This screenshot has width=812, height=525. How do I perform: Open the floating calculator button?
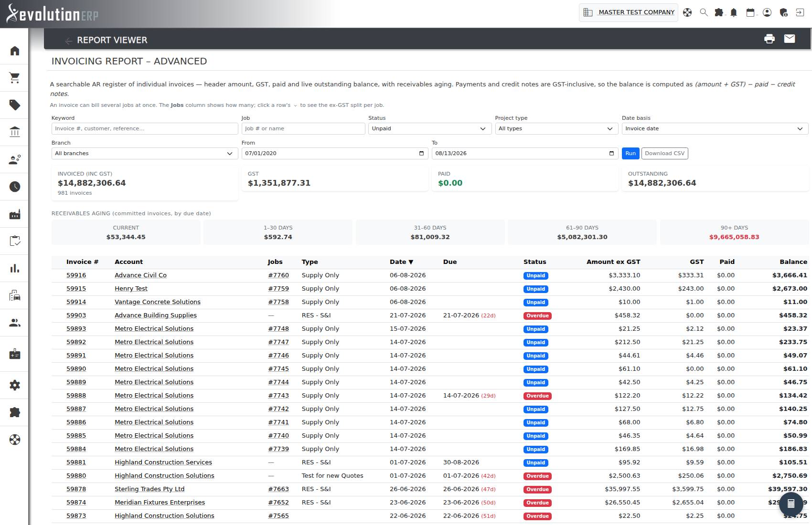pyautogui.click(x=791, y=504)
